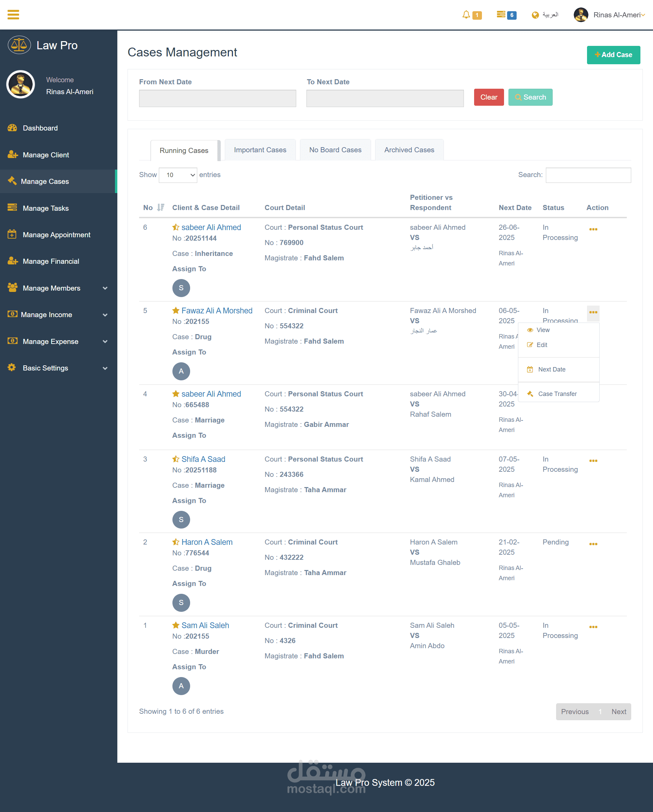653x812 pixels.
Task: Expand the Basic Settings menu
Action: point(105,368)
